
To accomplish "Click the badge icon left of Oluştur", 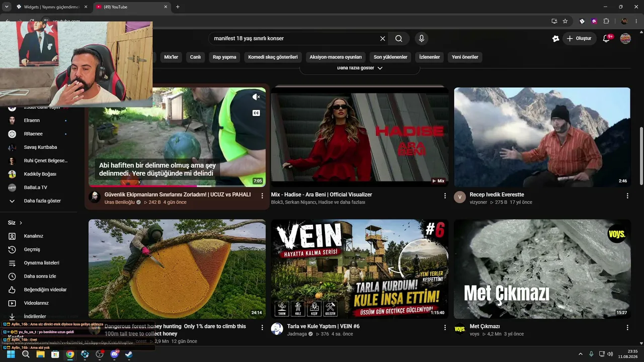I will (555, 38).
